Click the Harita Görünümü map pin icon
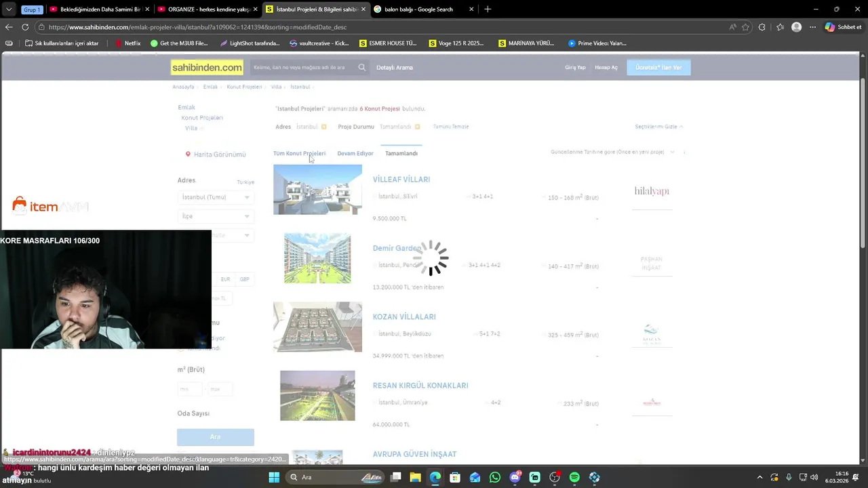868x488 pixels. (x=188, y=154)
